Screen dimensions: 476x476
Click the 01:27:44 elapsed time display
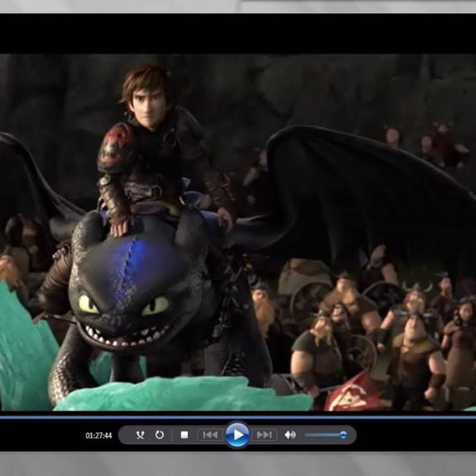[98, 436]
